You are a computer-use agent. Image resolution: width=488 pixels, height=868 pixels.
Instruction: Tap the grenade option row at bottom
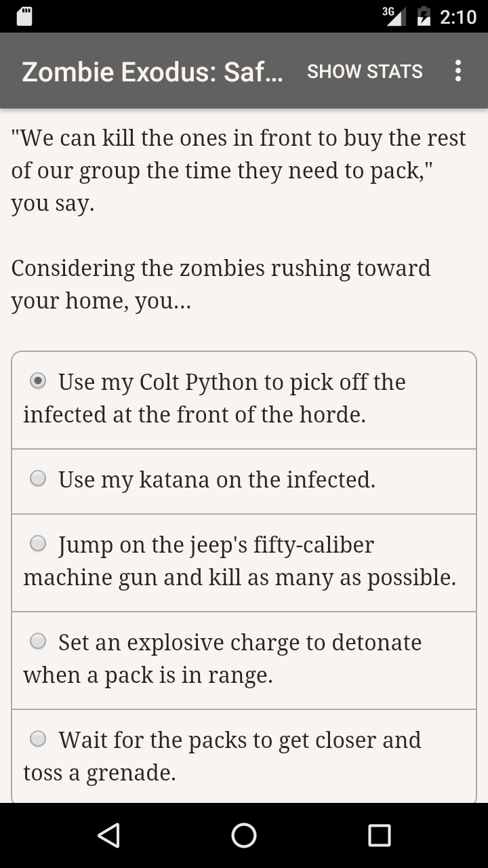click(244, 755)
